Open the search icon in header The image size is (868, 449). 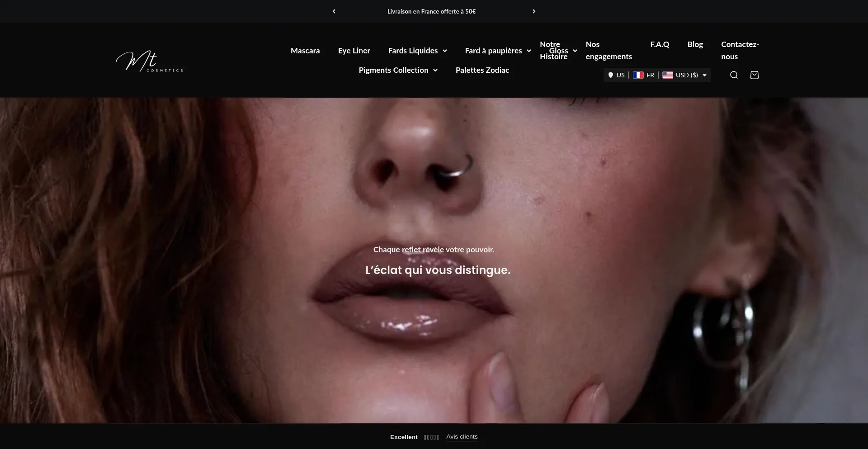click(x=734, y=75)
